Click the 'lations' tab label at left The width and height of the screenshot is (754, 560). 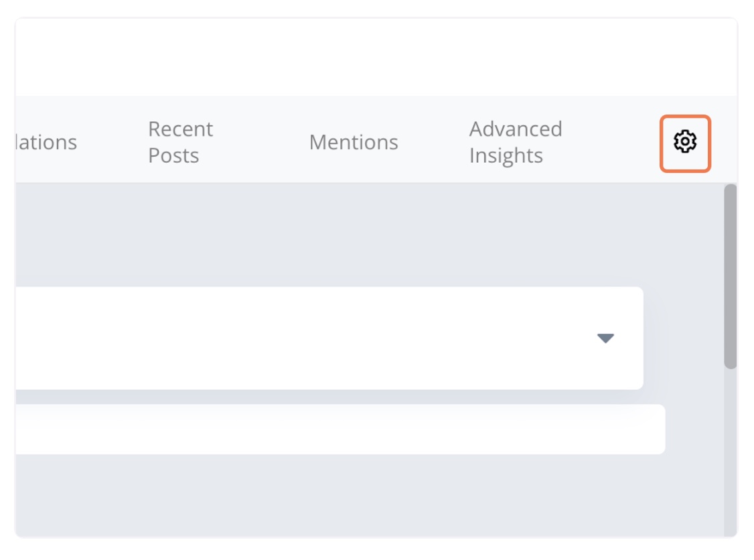pyautogui.click(x=46, y=143)
